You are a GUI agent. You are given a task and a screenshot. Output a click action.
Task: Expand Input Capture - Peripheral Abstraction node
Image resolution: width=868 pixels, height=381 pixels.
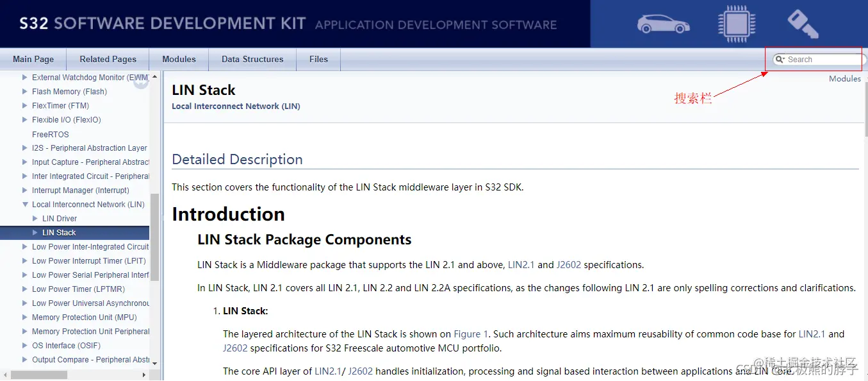(25, 162)
